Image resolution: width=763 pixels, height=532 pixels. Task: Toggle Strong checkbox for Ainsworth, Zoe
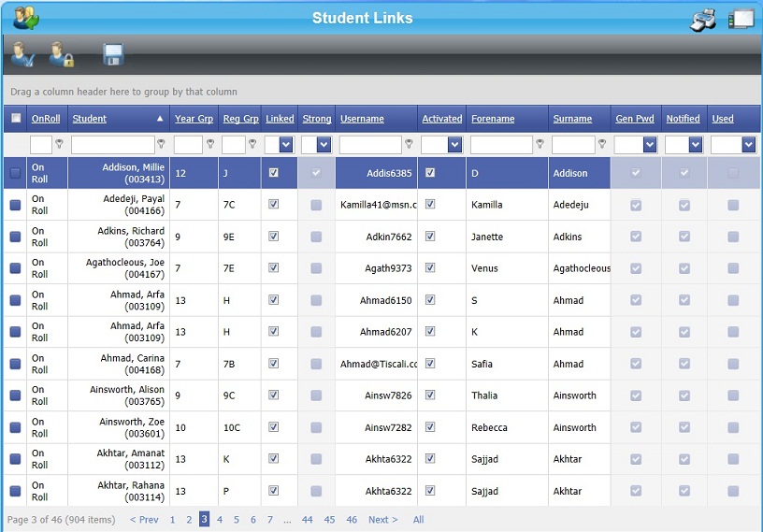click(x=316, y=427)
